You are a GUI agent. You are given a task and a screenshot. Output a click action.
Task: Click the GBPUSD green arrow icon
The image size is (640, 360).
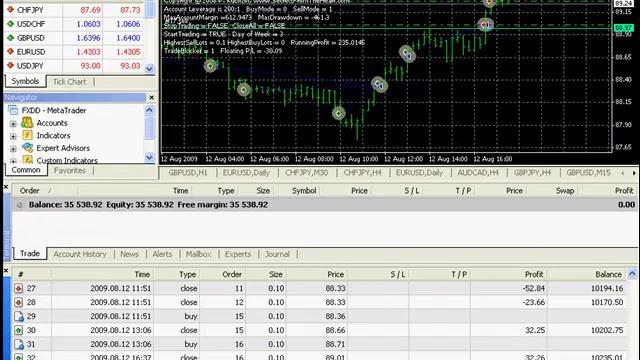coord(10,38)
